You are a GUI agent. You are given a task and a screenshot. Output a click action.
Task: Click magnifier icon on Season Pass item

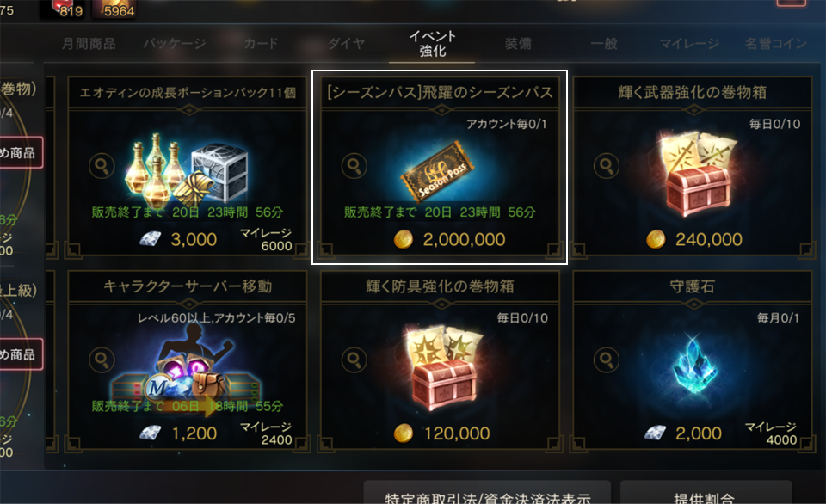354,166
